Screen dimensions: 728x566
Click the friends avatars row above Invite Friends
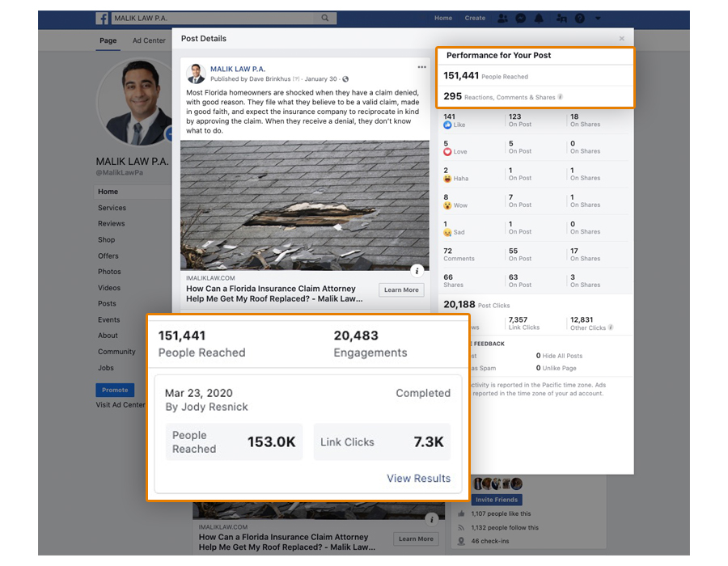click(x=497, y=484)
